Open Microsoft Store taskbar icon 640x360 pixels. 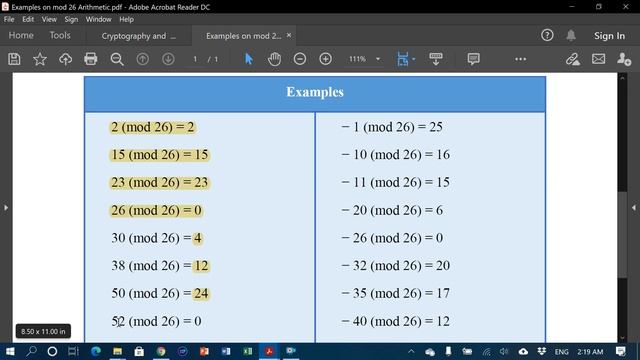[x=139, y=351]
